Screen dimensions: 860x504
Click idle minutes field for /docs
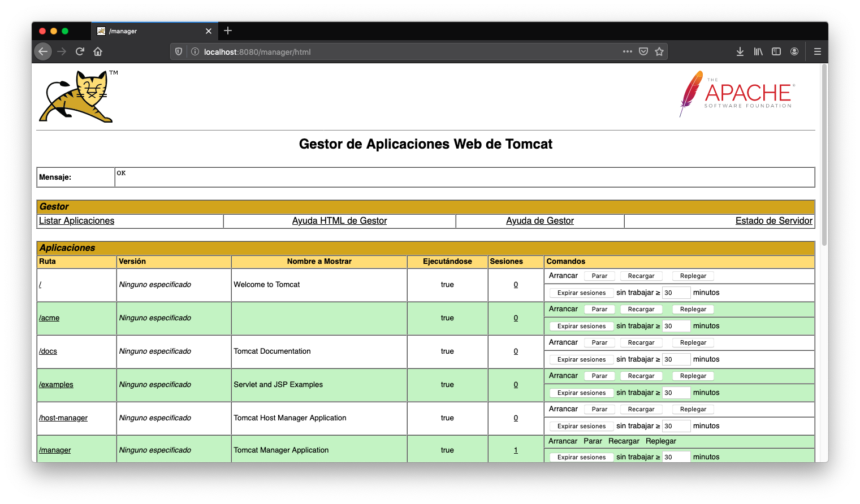tap(676, 359)
